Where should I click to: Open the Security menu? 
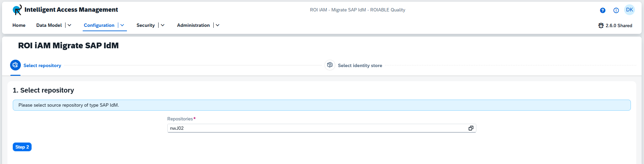click(x=145, y=25)
